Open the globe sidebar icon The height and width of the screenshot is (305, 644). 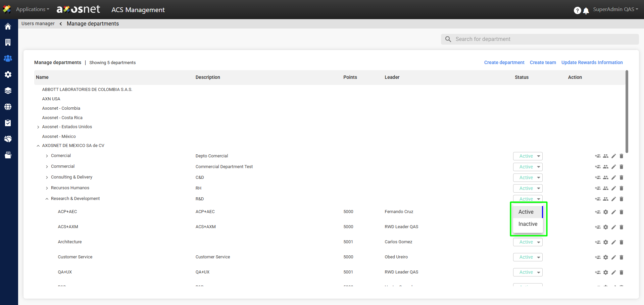tap(8, 107)
